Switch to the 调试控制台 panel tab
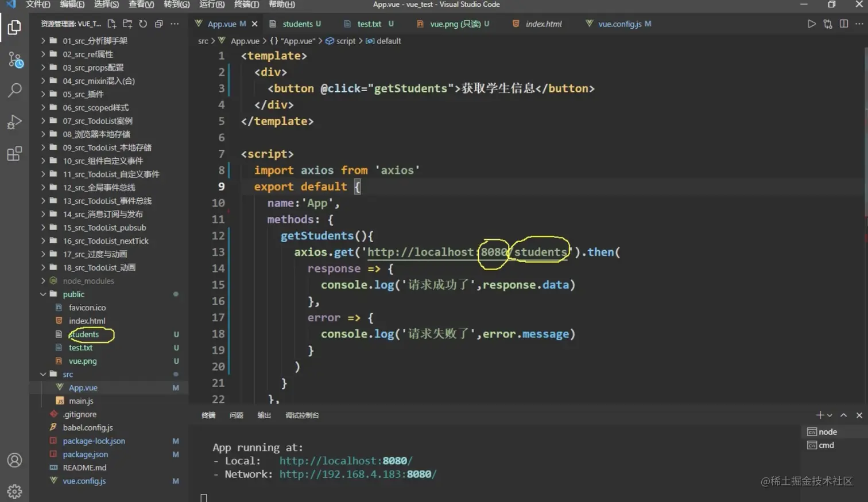This screenshot has height=502, width=868. click(x=302, y=415)
